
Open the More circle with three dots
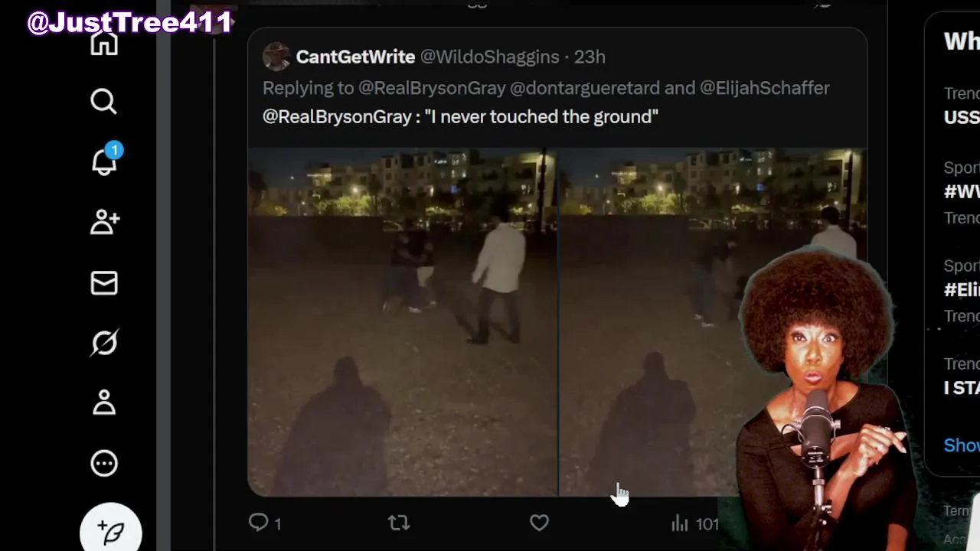(104, 463)
